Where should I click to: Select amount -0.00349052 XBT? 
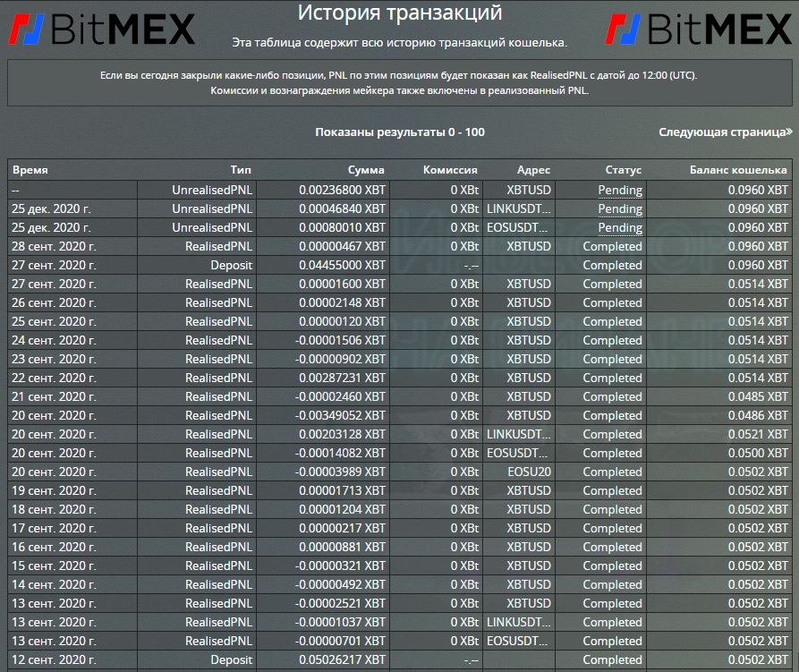coord(340,415)
